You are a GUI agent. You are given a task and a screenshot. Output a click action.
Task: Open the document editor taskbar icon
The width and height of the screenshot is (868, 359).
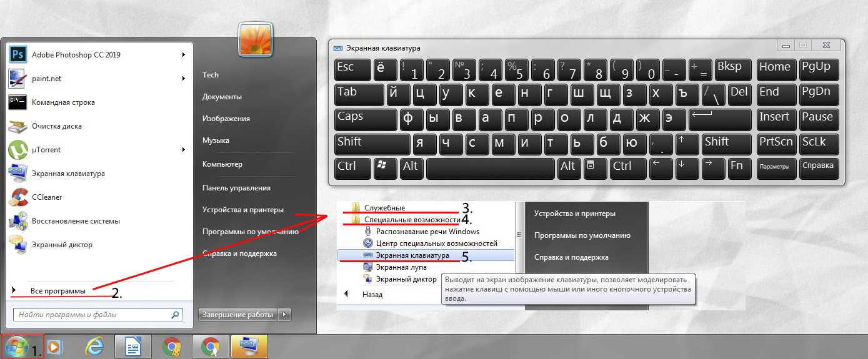click(134, 347)
